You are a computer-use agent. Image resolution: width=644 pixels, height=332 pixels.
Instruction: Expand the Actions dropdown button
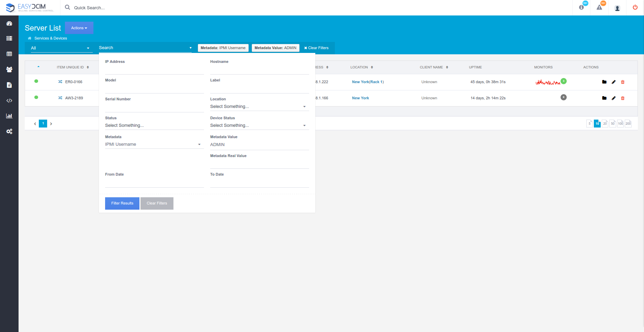tap(79, 28)
